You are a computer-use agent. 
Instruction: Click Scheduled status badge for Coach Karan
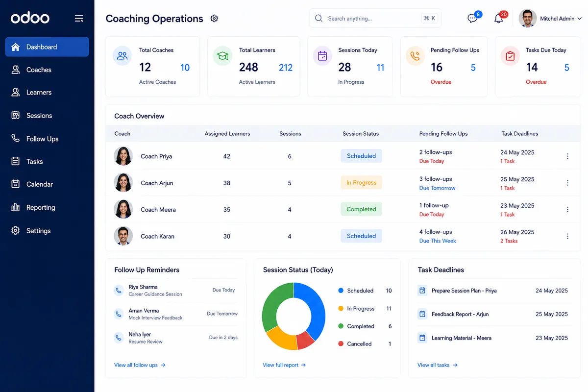361,236
